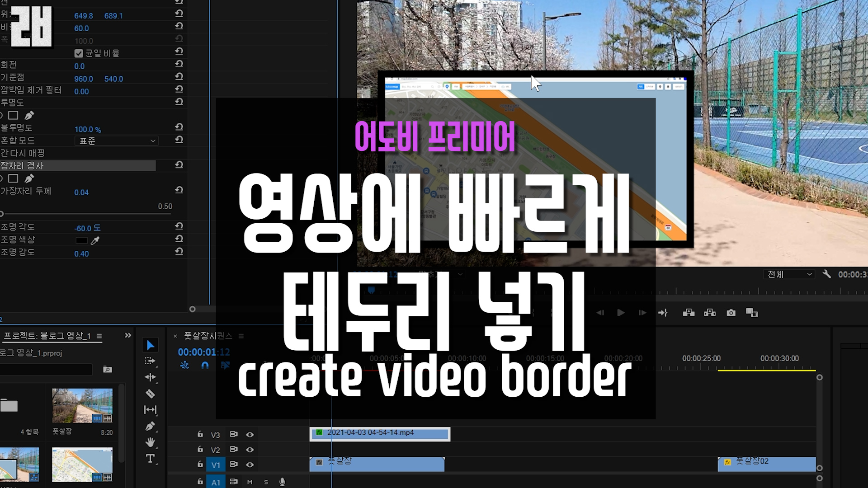Expand the project panel overflow chevrons

128,335
